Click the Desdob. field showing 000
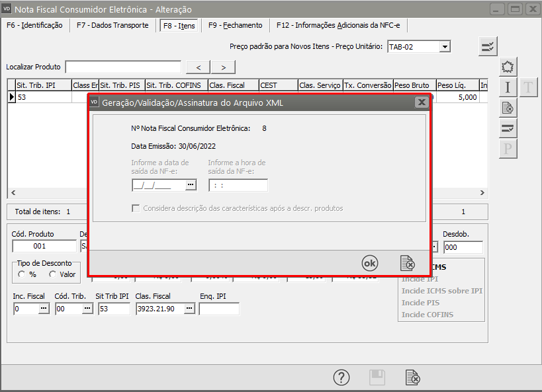The height and width of the screenshot is (392, 542). pyautogui.click(x=463, y=247)
